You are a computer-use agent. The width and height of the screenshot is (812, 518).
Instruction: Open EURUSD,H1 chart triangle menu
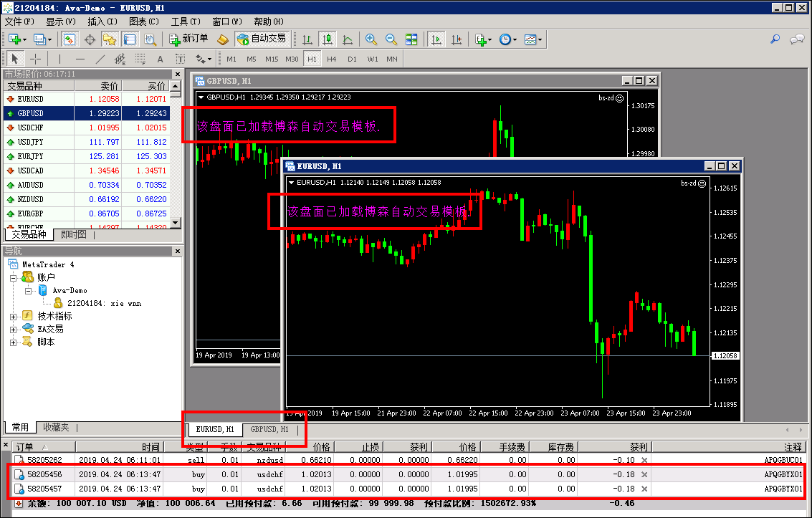point(291,182)
